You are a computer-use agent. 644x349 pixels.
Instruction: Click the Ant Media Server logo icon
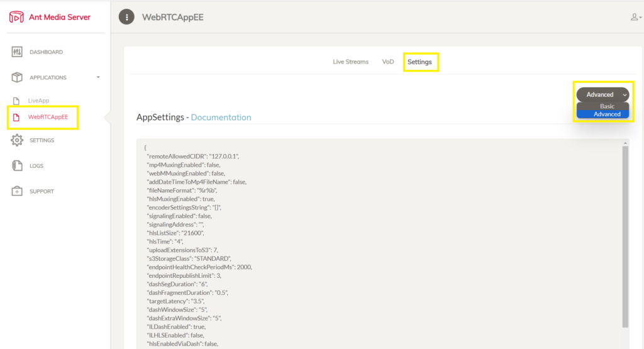tap(16, 17)
